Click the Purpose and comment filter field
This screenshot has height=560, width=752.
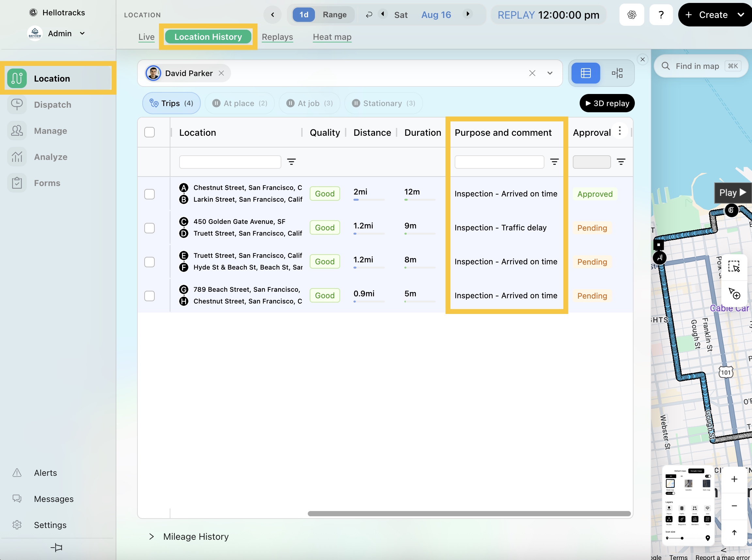[x=499, y=162]
